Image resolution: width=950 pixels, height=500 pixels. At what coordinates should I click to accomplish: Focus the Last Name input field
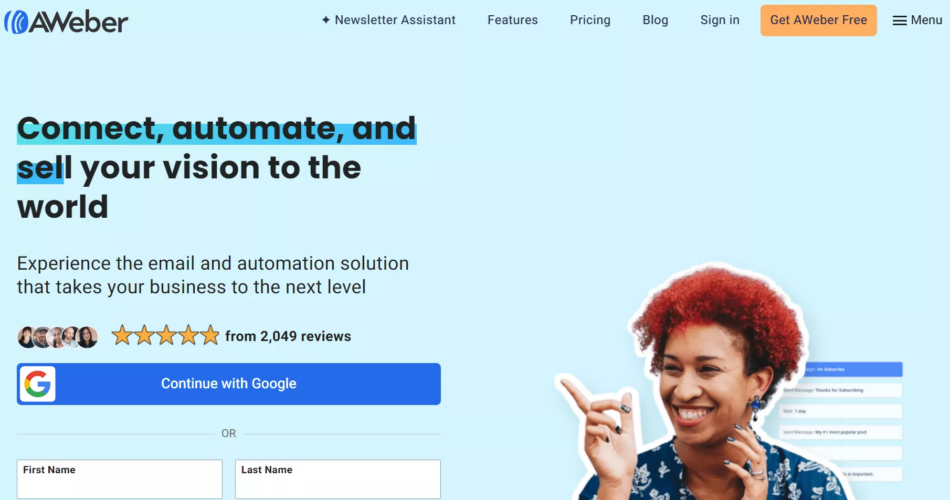pos(337,479)
